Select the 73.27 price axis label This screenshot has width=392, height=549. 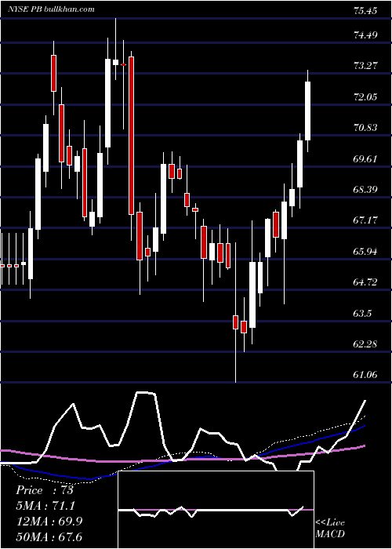(x=365, y=65)
